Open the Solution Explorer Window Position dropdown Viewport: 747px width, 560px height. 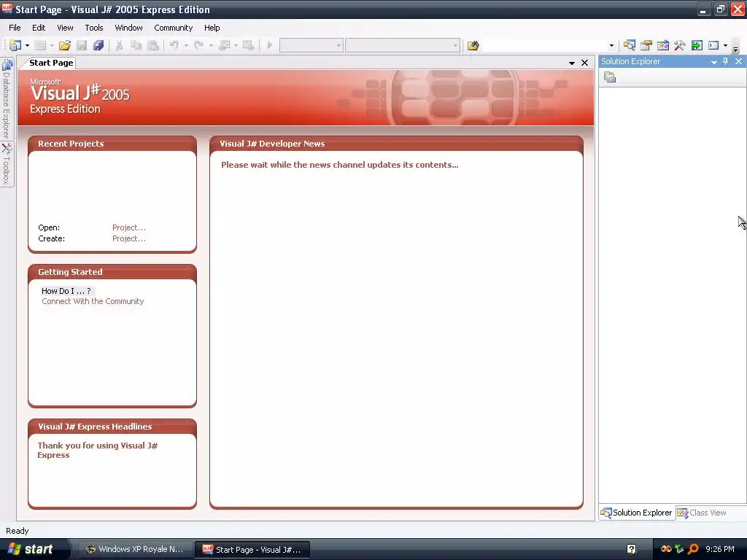pos(713,62)
